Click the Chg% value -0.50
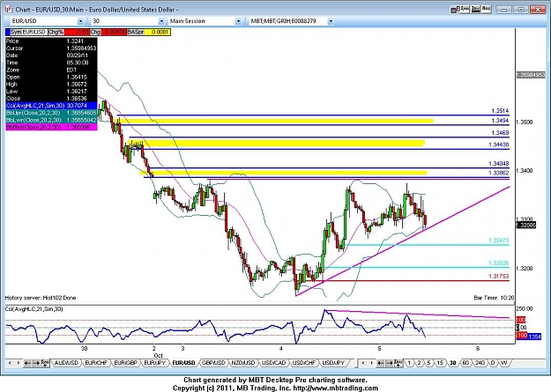551x392 pixels. [77, 32]
